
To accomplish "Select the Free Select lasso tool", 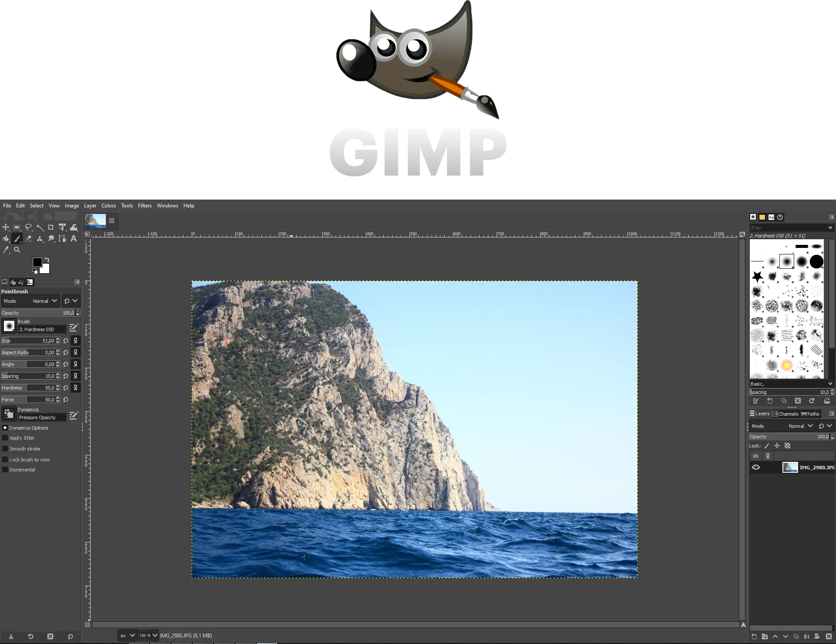I will tap(28, 227).
